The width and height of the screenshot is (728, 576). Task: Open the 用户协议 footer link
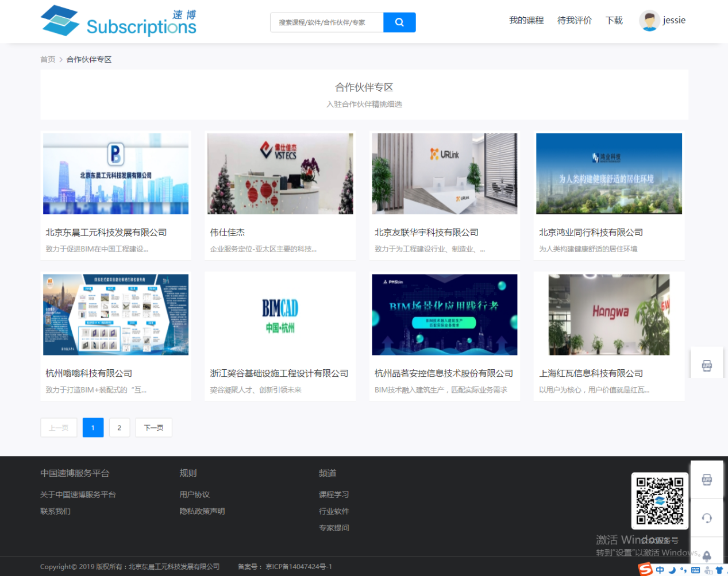click(x=194, y=494)
